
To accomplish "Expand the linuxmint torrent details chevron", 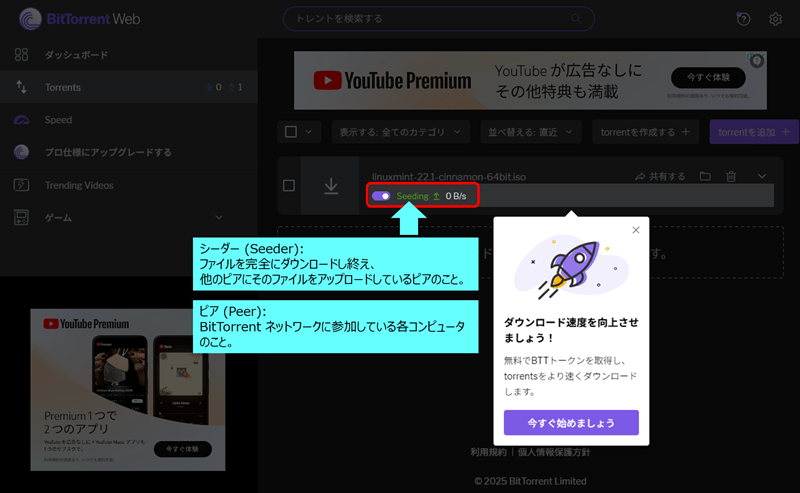I will tap(762, 176).
